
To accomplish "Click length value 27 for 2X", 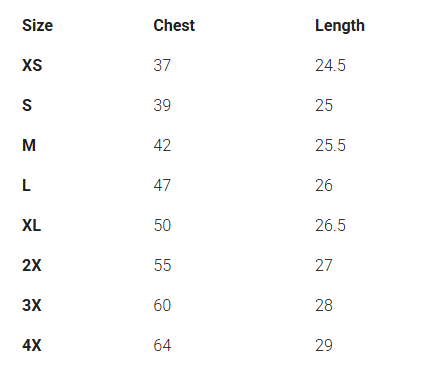I will coord(324,265).
